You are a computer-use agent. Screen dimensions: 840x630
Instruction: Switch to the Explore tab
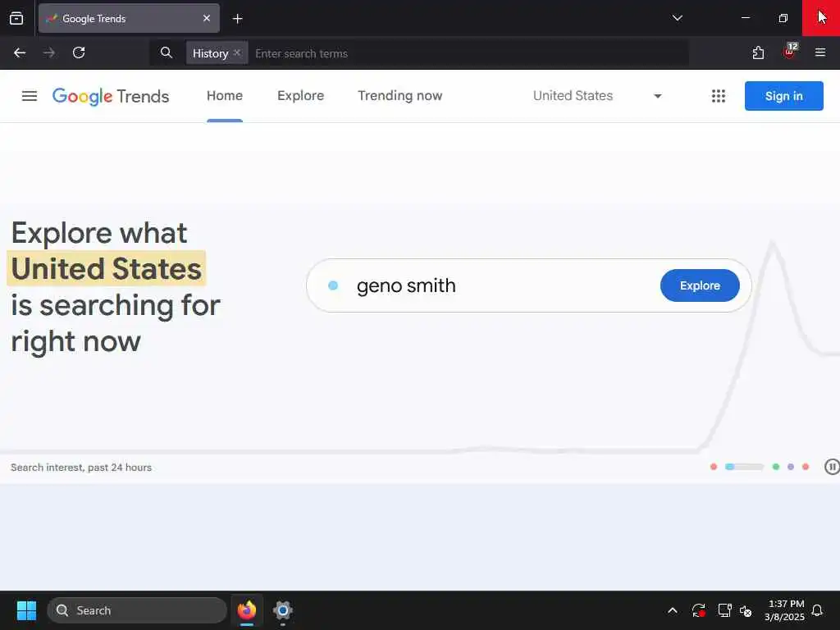click(x=300, y=96)
